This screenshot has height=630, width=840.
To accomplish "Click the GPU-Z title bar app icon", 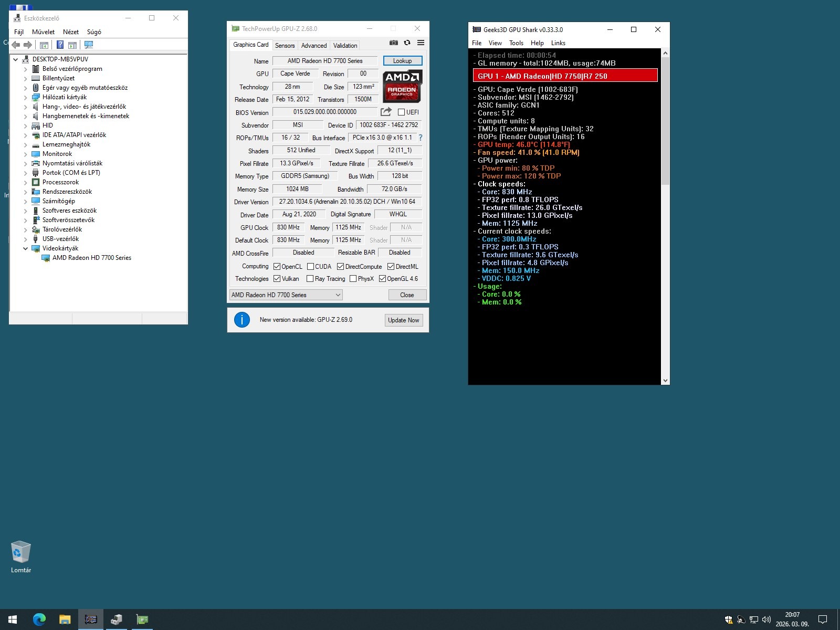I will (236, 29).
